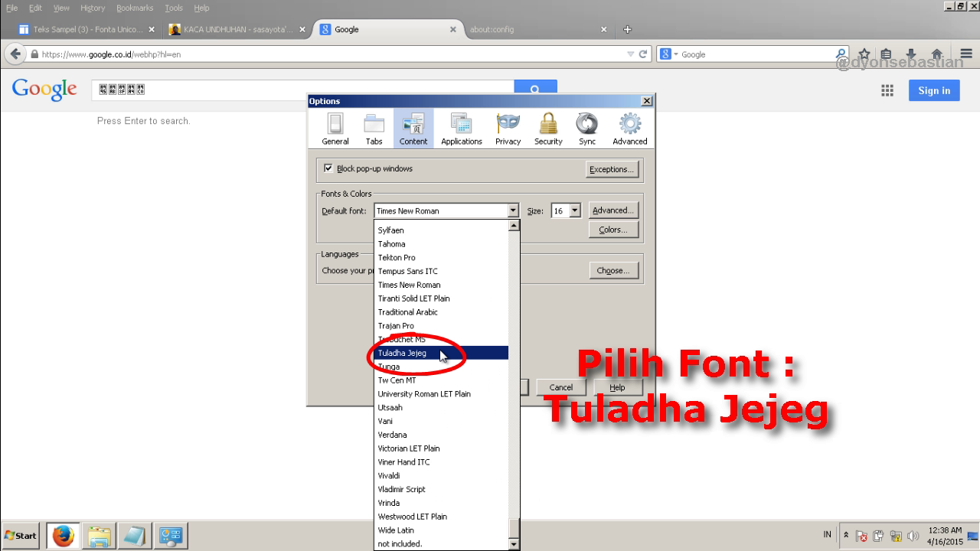Image resolution: width=980 pixels, height=551 pixels.
Task: Open the General options pane
Action: pyautogui.click(x=335, y=129)
